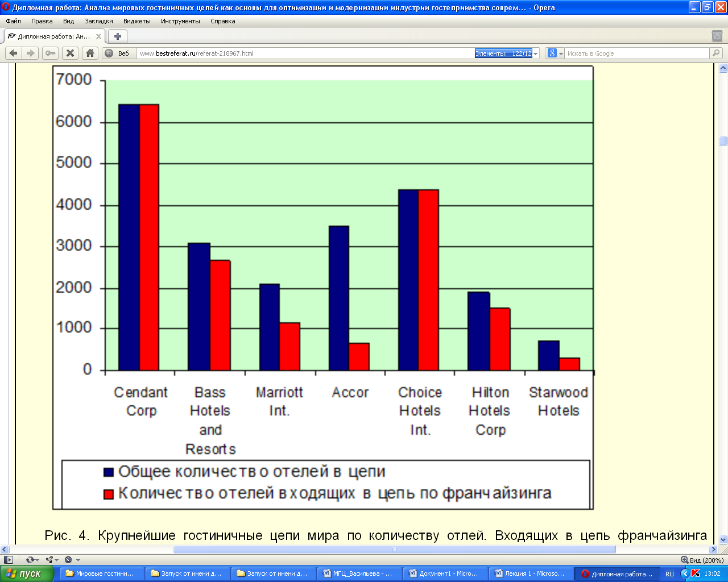Open the closed tabs trash icon

tap(717, 36)
